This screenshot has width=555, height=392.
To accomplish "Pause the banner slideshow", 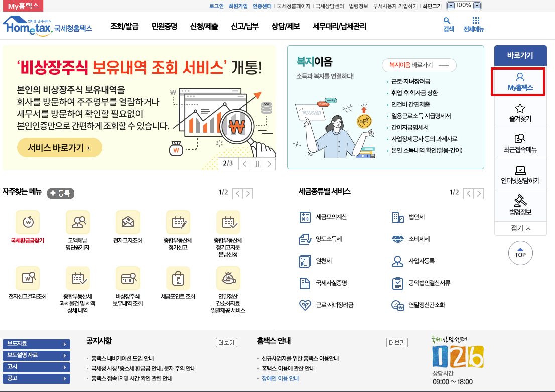I will 257,164.
